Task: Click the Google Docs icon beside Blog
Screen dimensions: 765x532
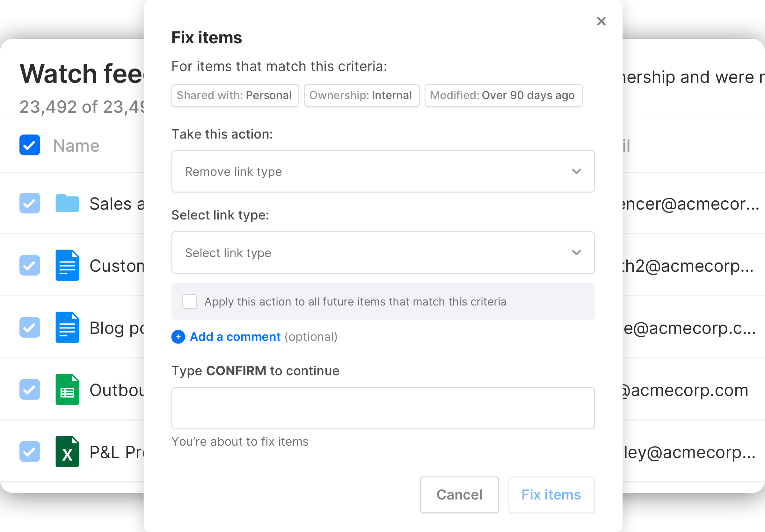Action: [67, 327]
